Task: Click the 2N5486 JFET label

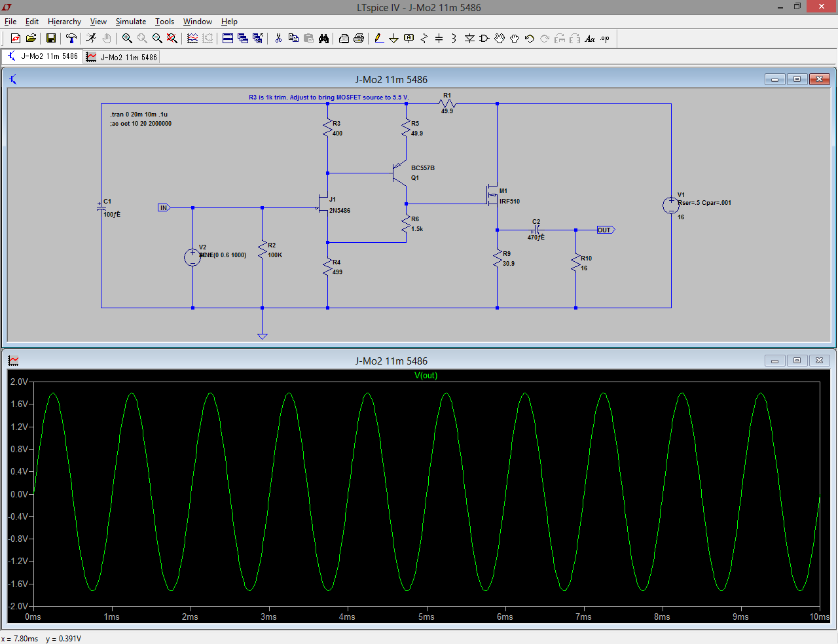Action: click(x=340, y=211)
